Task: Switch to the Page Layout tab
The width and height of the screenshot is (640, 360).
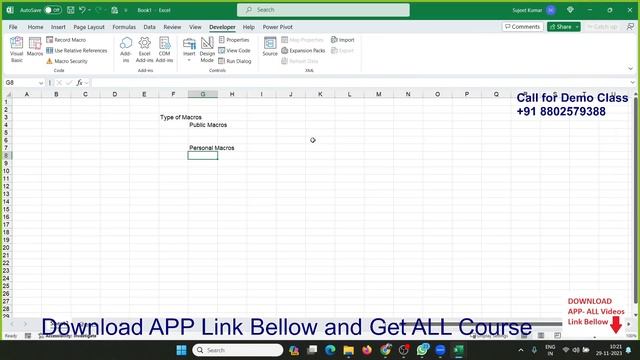Action: click(89, 27)
